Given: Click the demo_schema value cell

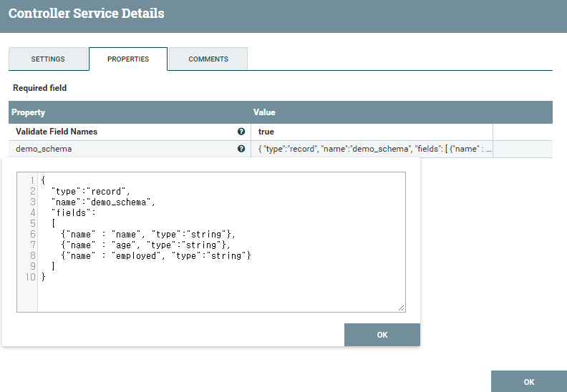Looking at the screenshot, I should point(372,149).
